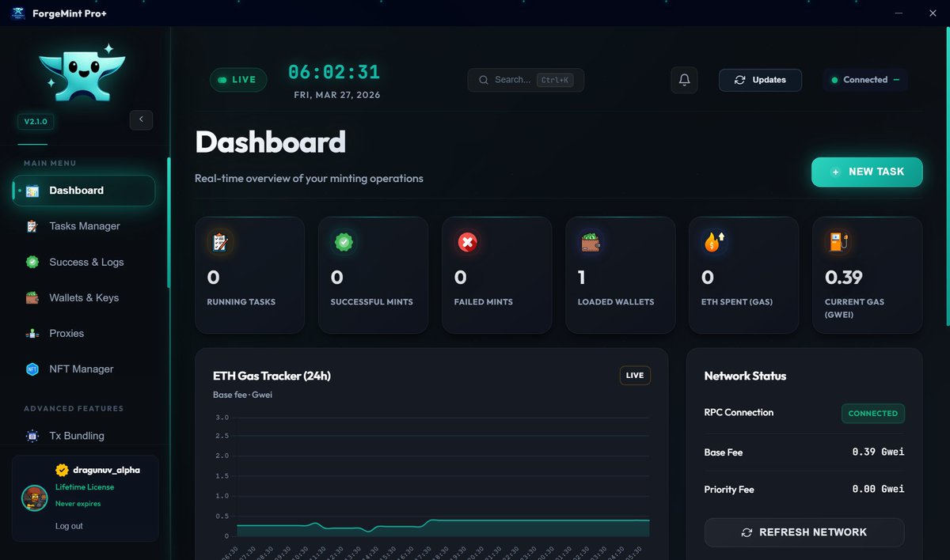This screenshot has height=560, width=950.
Task: Create a new task with NEW TASK button
Action: pos(867,172)
